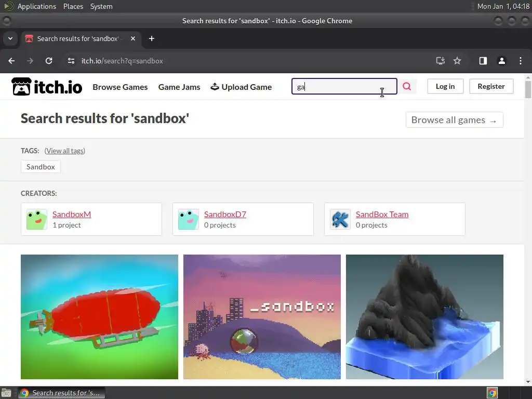
Task: Click the Chrome icon in the bottom-right tray
Action: point(492,393)
